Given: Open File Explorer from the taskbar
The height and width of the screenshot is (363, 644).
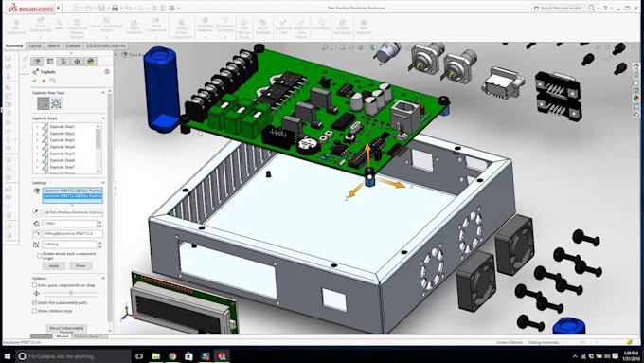Looking at the screenshot, I should tap(155, 356).
